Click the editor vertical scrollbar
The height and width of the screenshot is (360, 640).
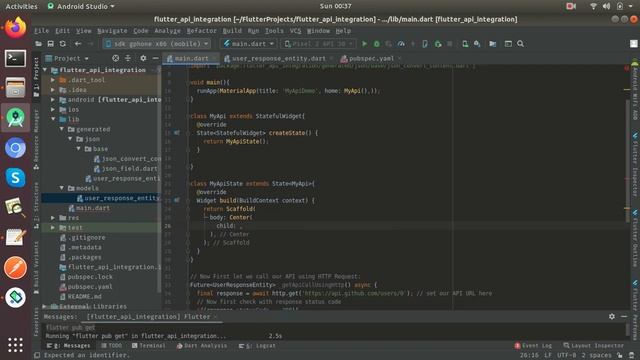627,160
